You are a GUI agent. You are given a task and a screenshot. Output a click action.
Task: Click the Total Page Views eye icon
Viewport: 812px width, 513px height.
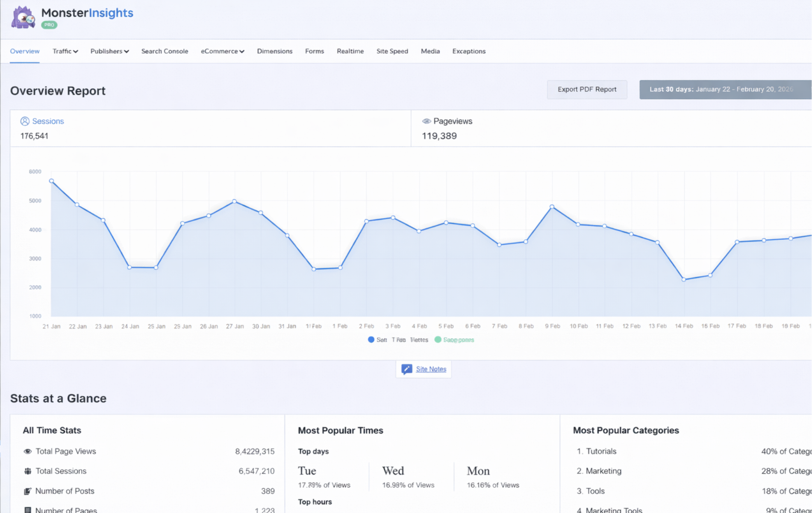tap(28, 451)
